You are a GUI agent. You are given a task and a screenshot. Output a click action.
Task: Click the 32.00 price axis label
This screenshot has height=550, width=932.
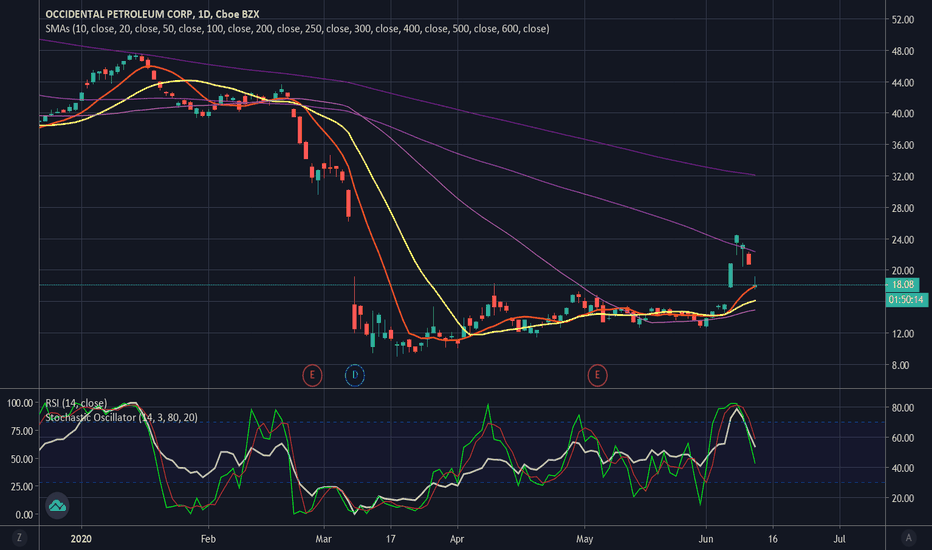pyautogui.click(x=903, y=177)
